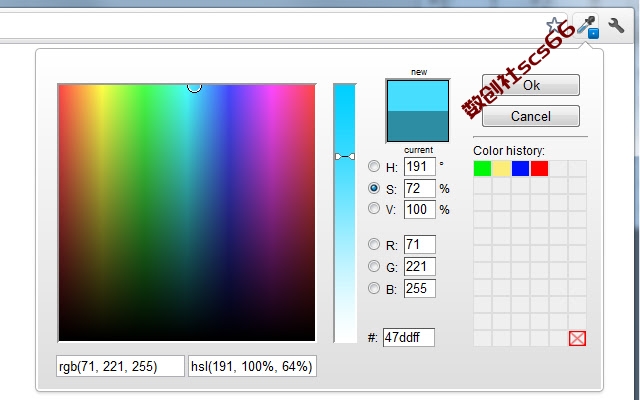Pick the blue swatch in color history
Screen dimensions: 640x400
point(520,168)
